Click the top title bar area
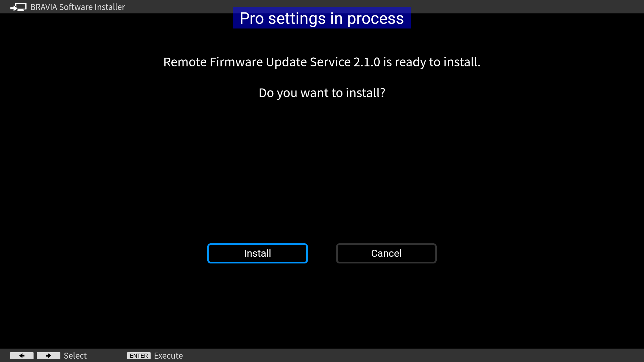 [322, 7]
